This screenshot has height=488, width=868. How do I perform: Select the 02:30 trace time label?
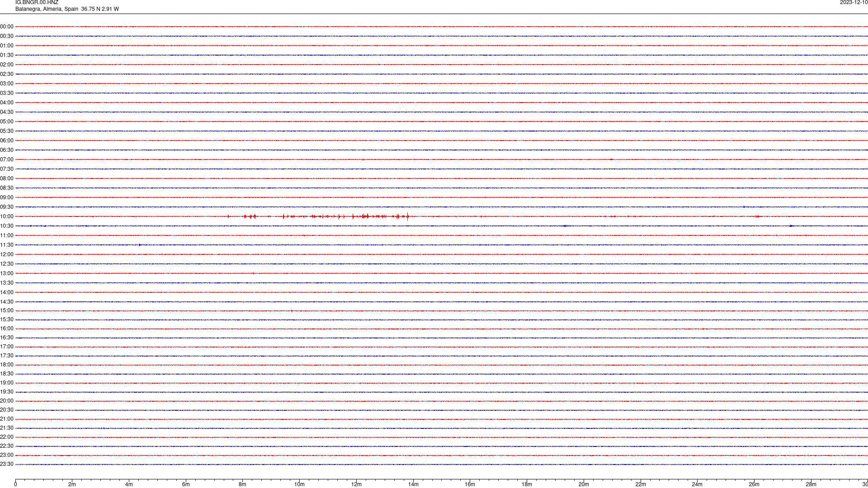[x=7, y=74]
